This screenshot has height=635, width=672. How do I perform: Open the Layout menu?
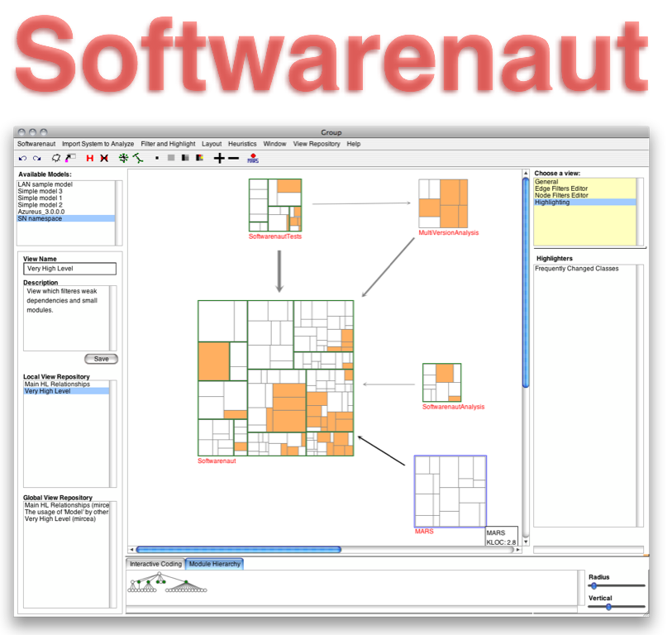click(x=212, y=144)
